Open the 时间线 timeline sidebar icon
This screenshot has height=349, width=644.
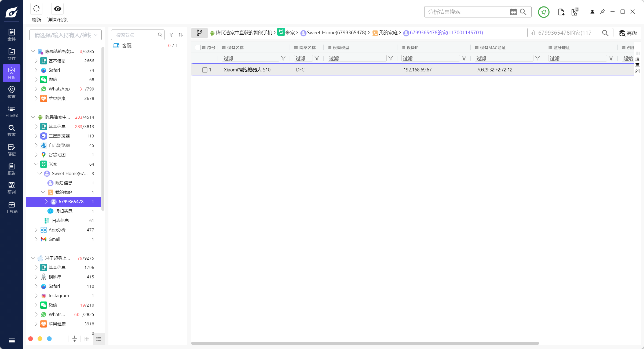coord(12,111)
